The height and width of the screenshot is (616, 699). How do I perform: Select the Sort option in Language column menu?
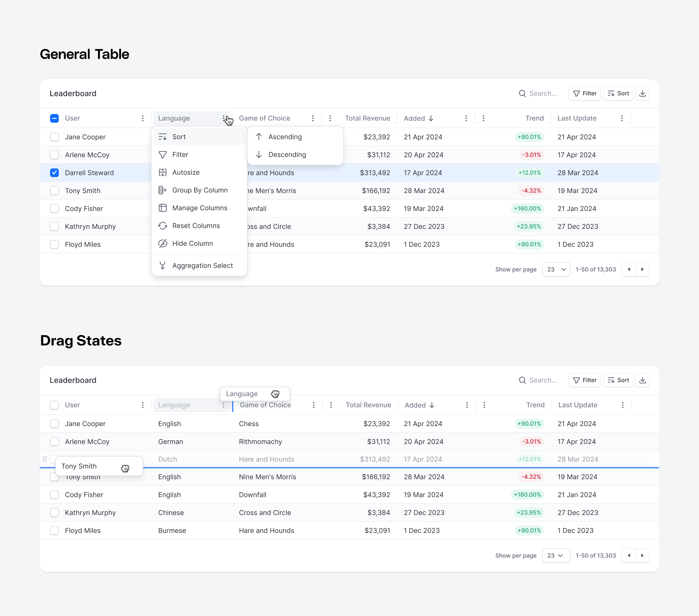[179, 136]
